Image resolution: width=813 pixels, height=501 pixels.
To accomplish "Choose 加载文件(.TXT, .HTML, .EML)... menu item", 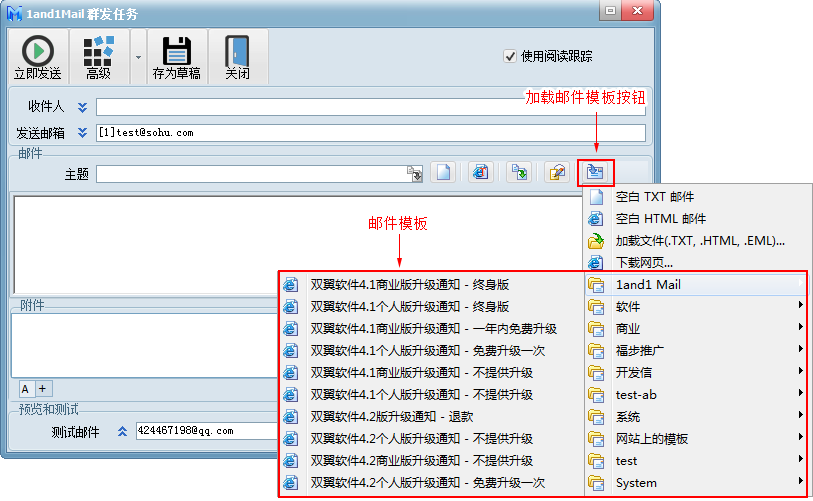I will pyautogui.click(x=697, y=241).
